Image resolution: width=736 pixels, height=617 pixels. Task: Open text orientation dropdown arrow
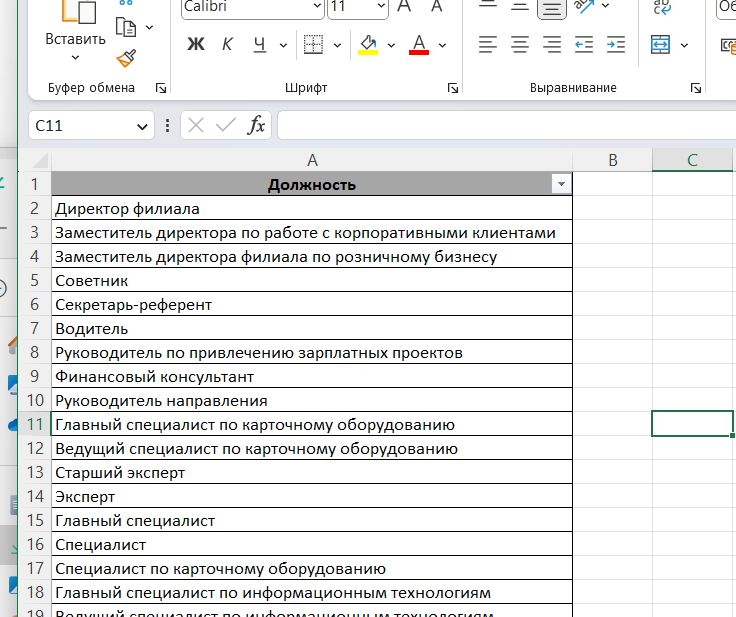606,6
